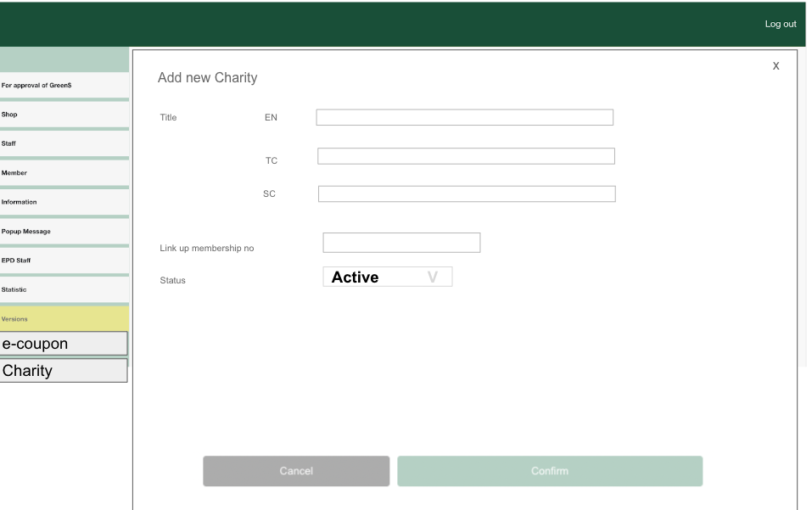Click the Confirm button
Screen dimensions: 812x510
pos(549,471)
